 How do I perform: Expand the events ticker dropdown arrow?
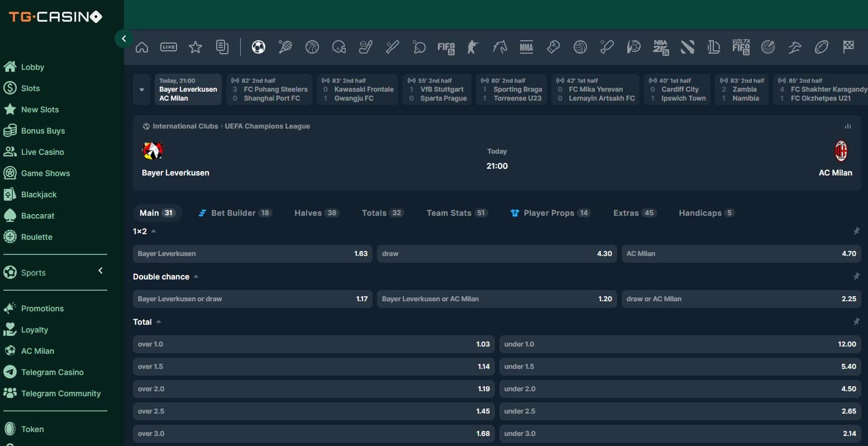pos(141,89)
